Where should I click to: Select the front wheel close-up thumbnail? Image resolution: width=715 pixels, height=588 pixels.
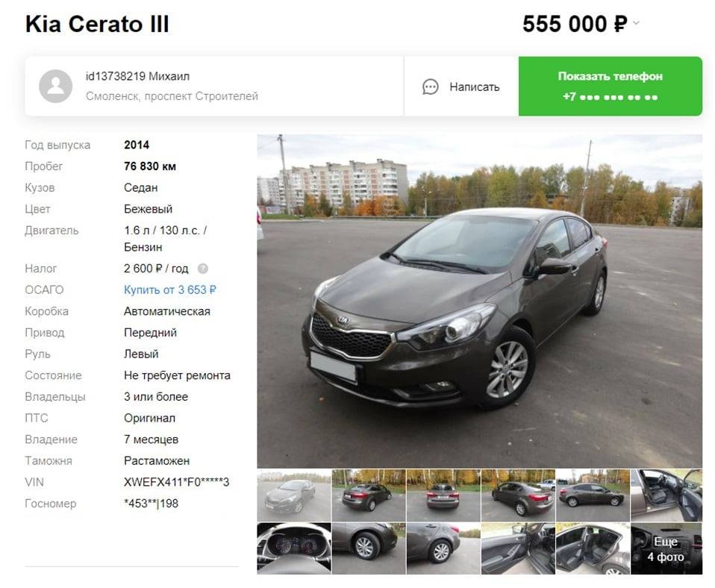pos(369,548)
